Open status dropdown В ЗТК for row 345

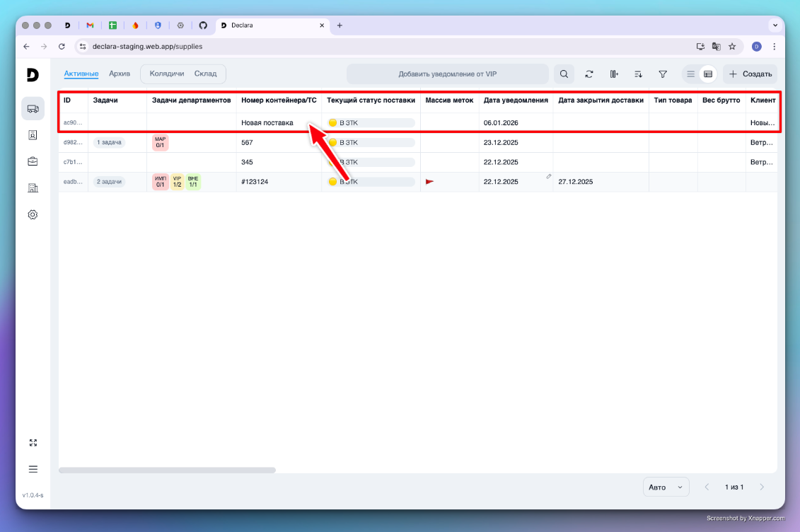[x=371, y=162]
